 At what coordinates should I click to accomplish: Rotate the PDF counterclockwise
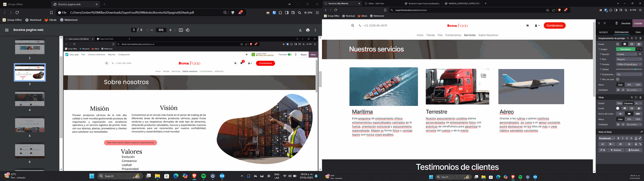[187, 30]
